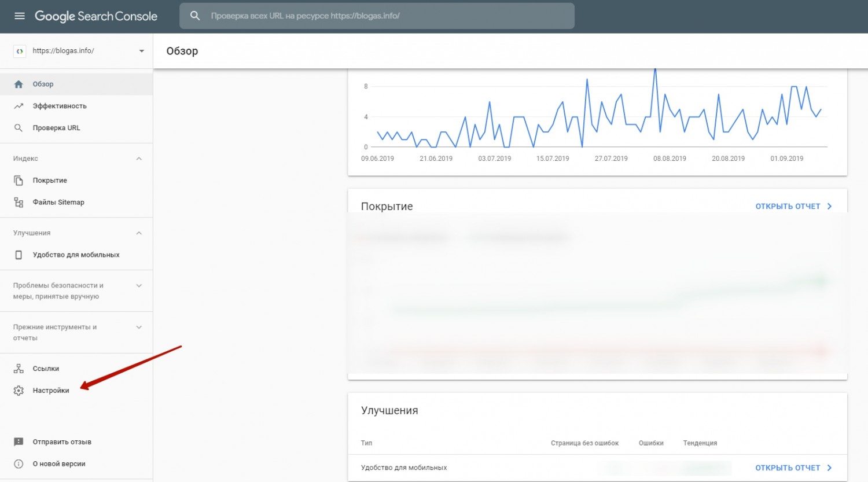Click the Покрытие pages icon
Image resolution: width=868 pixels, height=482 pixels.
[x=19, y=181]
